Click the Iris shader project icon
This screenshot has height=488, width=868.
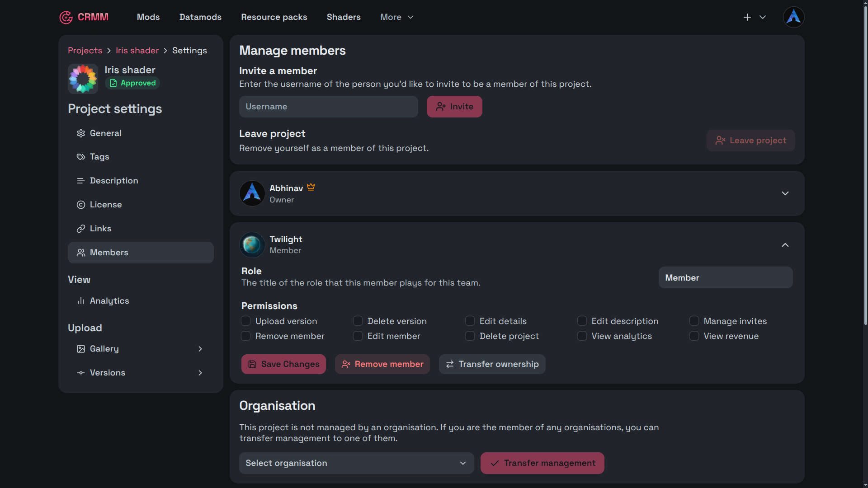pyautogui.click(x=83, y=79)
